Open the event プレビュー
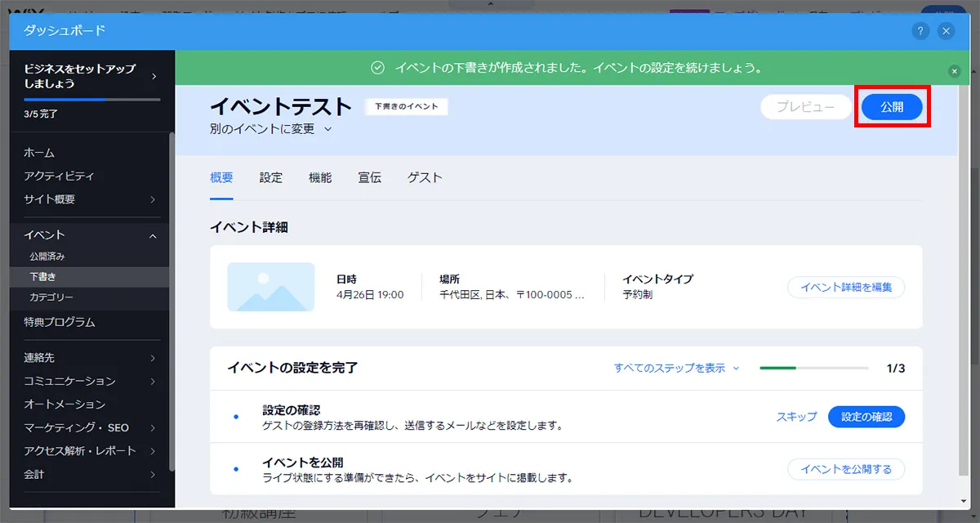Image resolution: width=980 pixels, height=523 pixels. 804,106
